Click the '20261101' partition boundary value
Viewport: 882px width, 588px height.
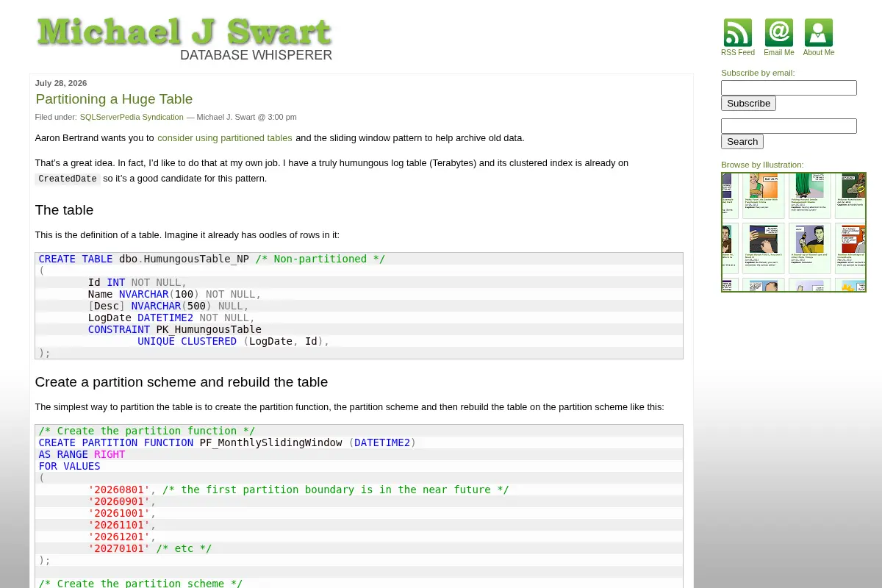(119, 525)
